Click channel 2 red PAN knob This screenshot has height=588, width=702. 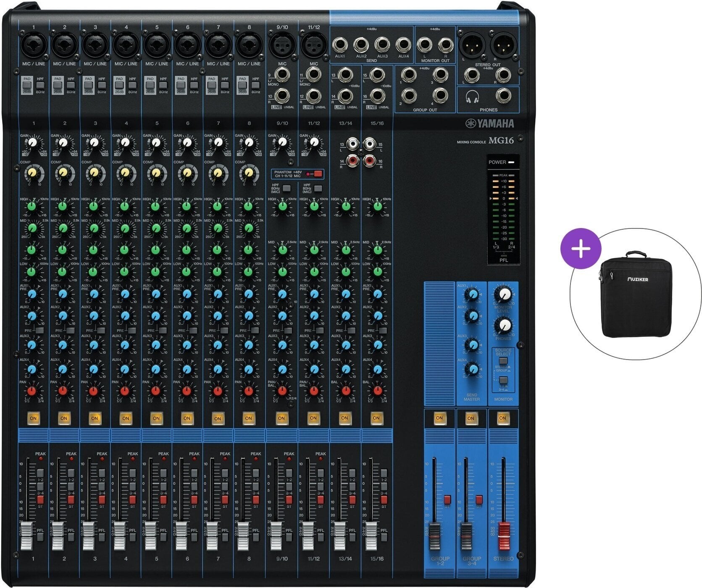63,391
